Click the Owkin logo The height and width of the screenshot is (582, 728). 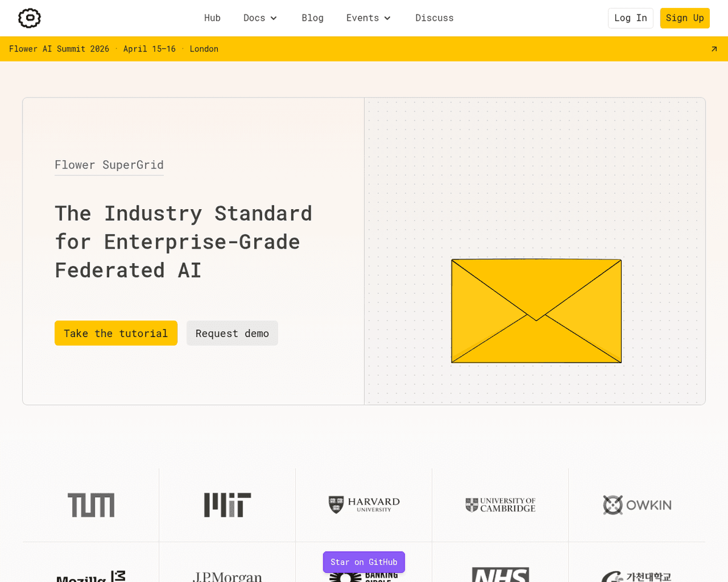coord(637,505)
